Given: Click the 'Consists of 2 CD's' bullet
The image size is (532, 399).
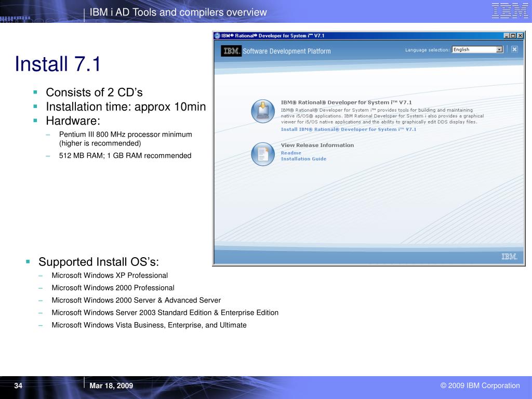Looking at the screenshot, I should click(x=94, y=92).
